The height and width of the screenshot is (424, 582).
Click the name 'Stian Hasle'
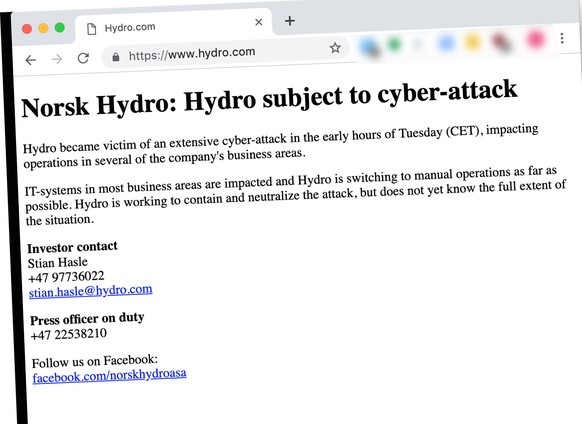58,262
